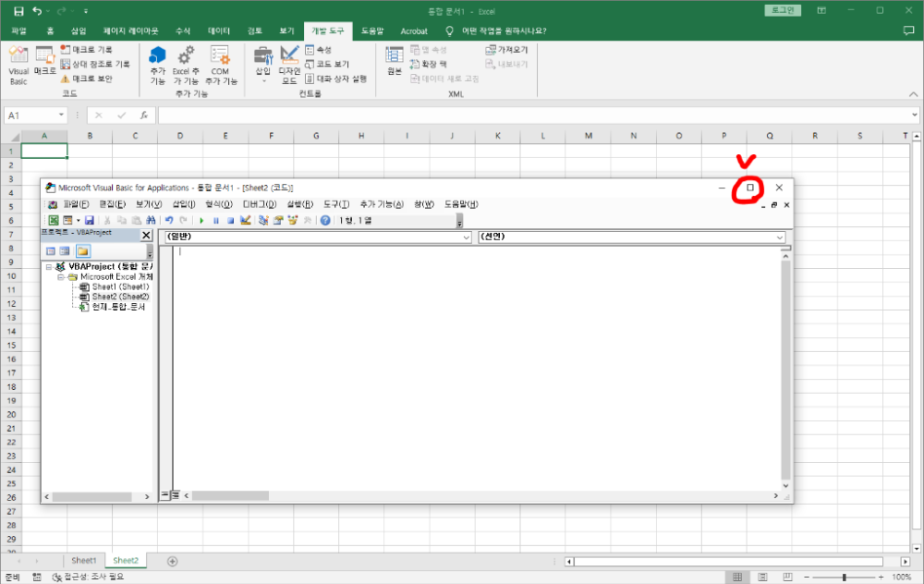Screen dimensions: 924x584
Task: Open Project Explorer icon in VBA toolbar
Action: (x=263, y=220)
